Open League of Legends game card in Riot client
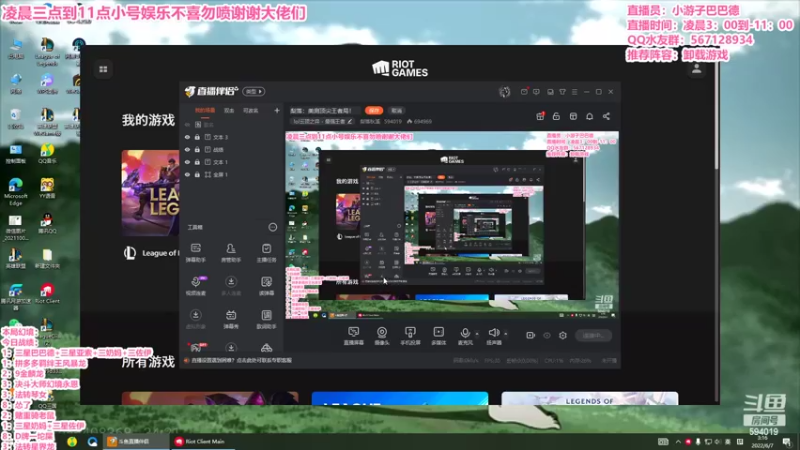This screenshot has height=450, width=800. (151, 193)
